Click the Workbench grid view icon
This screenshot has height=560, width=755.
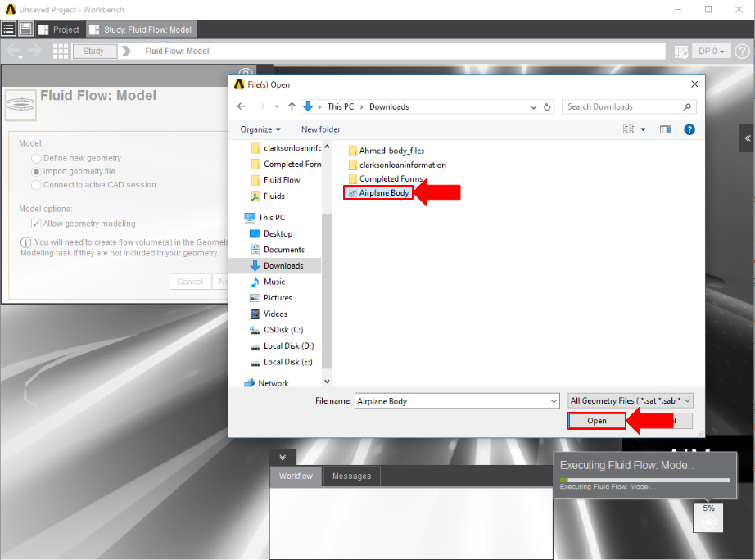coord(61,51)
